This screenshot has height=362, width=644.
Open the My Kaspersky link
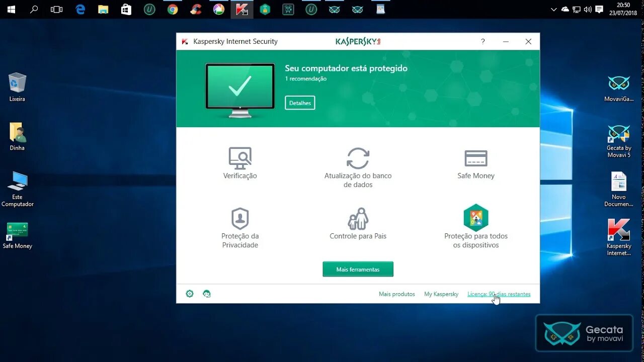(x=441, y=294)
